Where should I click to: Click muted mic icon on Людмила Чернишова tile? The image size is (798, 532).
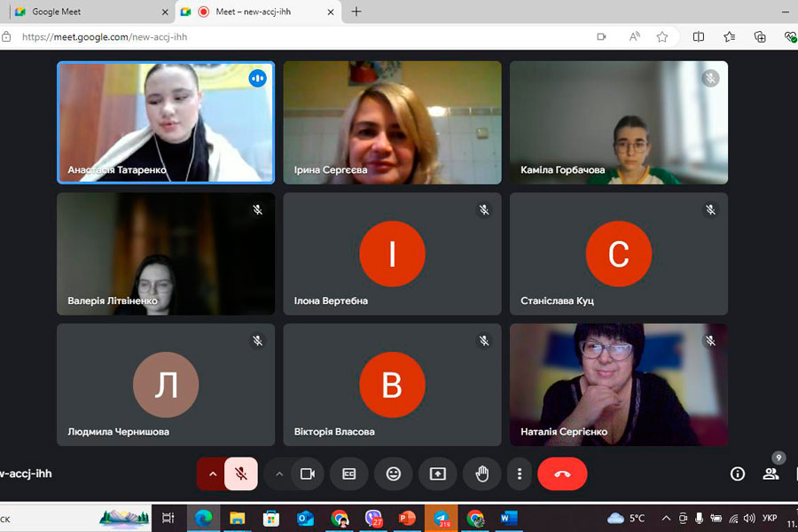click(257, 340)
